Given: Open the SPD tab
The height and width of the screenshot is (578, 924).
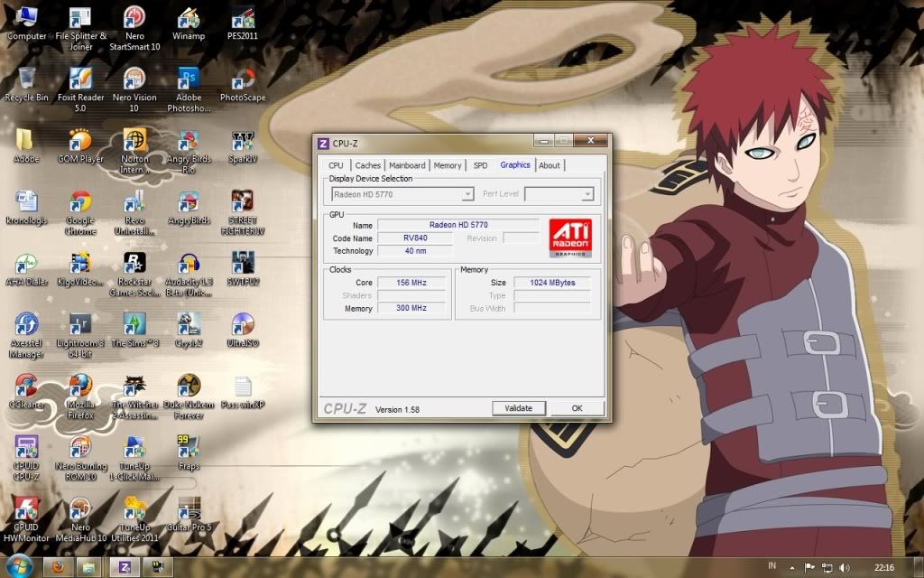Looking at the screenshot, I should coord(480,166).
